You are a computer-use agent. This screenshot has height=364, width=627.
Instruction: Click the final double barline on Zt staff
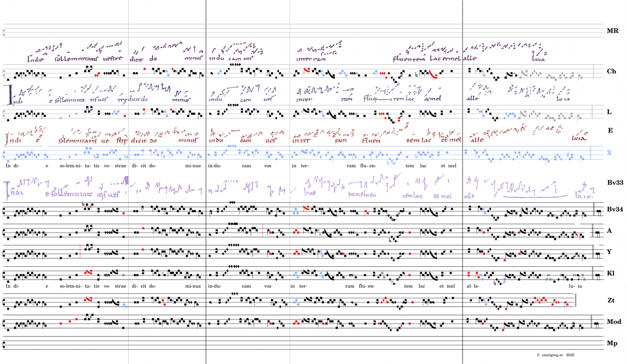(x=575, y=300)
